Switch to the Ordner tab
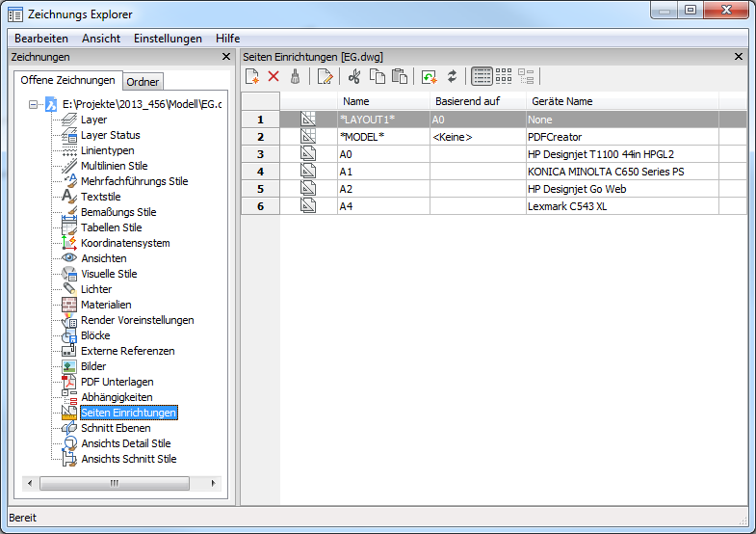 pos(143,82)
